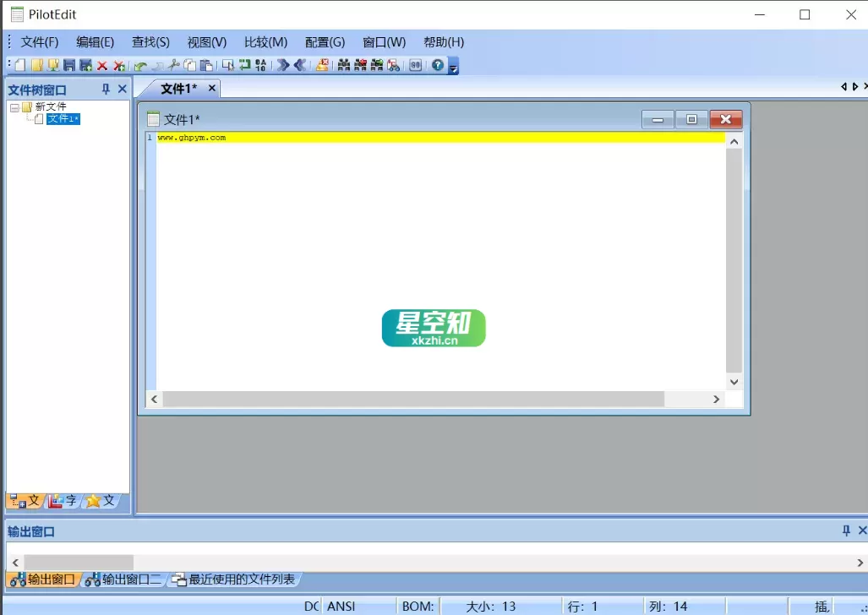Screen dimensions: 868x615
Task: Launch Help using the blue question mark icon
Action: point(438,64)
